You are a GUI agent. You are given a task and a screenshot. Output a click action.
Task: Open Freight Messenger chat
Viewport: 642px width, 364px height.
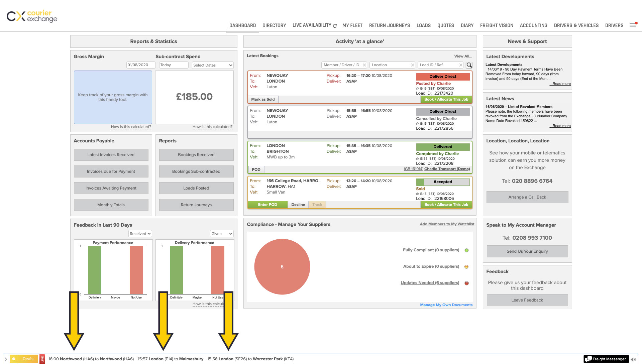pos(606,359)
